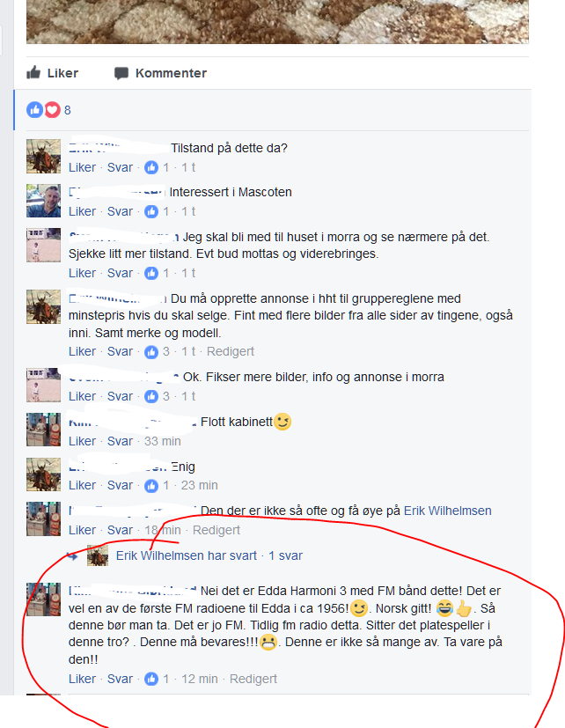Open the tagged Erik Wilhelmsen profile link
565x728 pixels.
pos(448,511)
